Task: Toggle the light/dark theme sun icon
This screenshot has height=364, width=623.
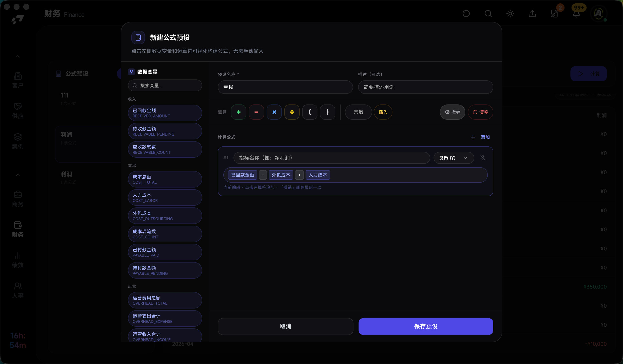Action: click(510, 13)
